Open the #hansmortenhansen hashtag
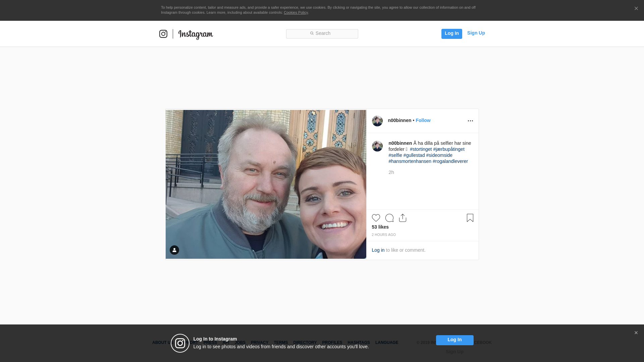This screenshot has height=362, width=644. click(410, 161)
